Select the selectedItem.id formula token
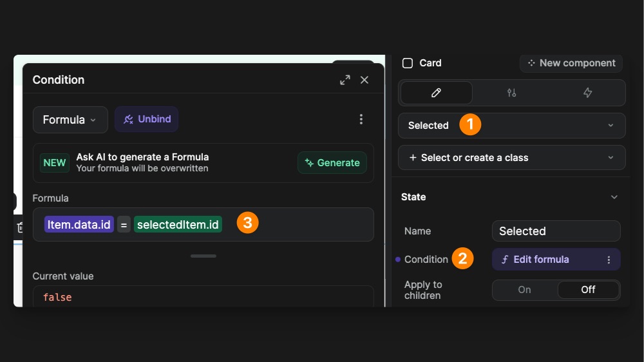This screenshot has height=362, width=644. click(178, 224)
